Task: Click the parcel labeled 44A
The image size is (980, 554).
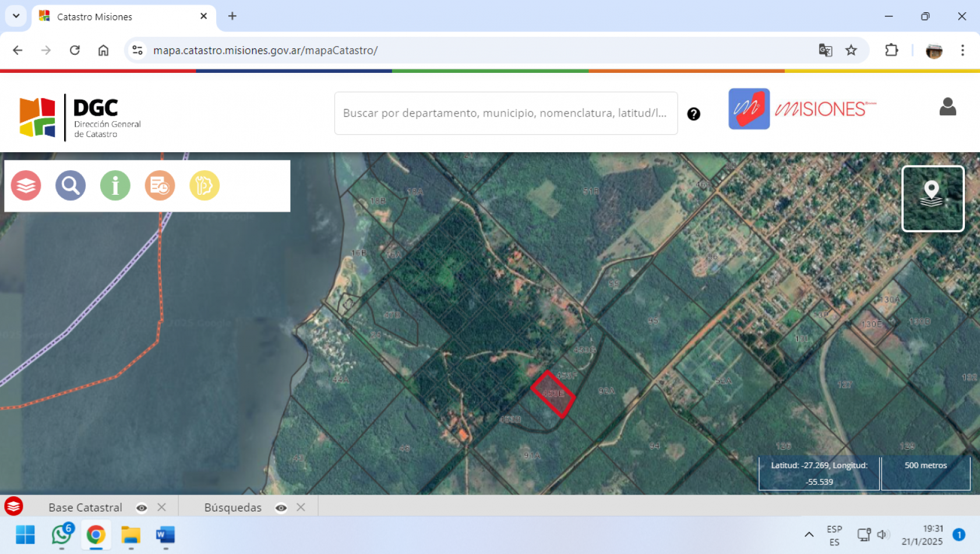Action: coord(341,380)
